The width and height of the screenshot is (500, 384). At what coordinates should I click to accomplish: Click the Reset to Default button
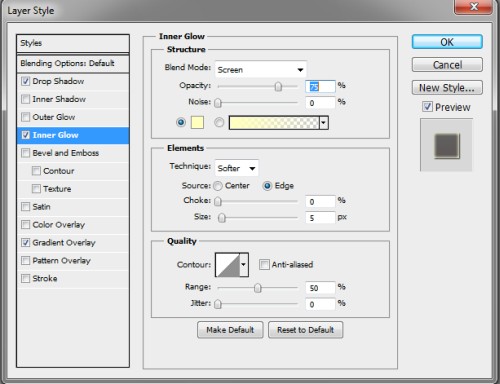point(306,330)
